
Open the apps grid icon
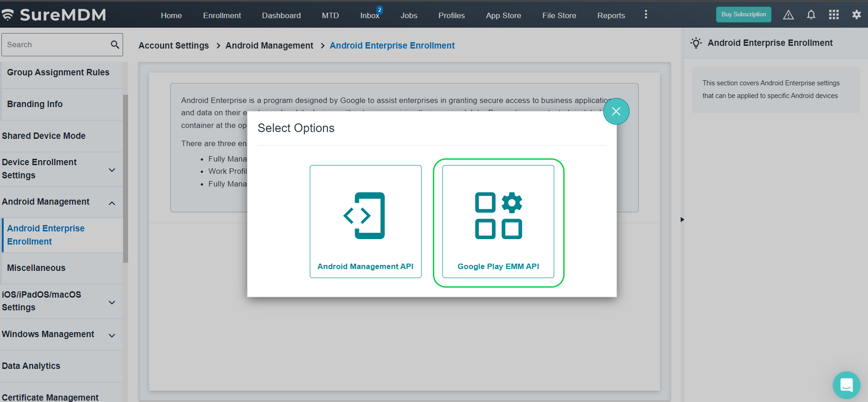click(834, 15)
